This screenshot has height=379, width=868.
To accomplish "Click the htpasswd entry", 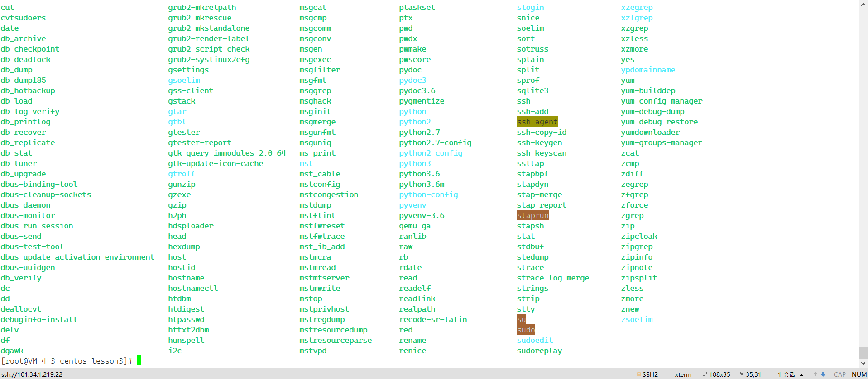I will pos(187,319).
